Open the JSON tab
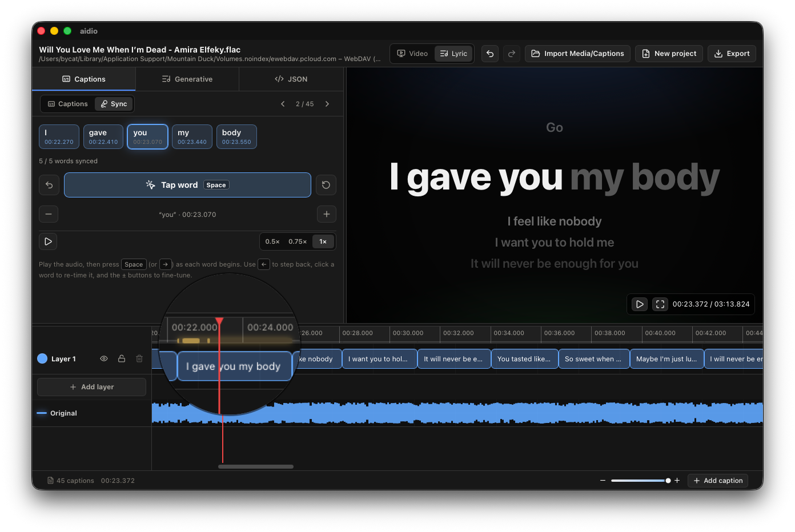Screen dimensions: 795x532 [291, 79]
